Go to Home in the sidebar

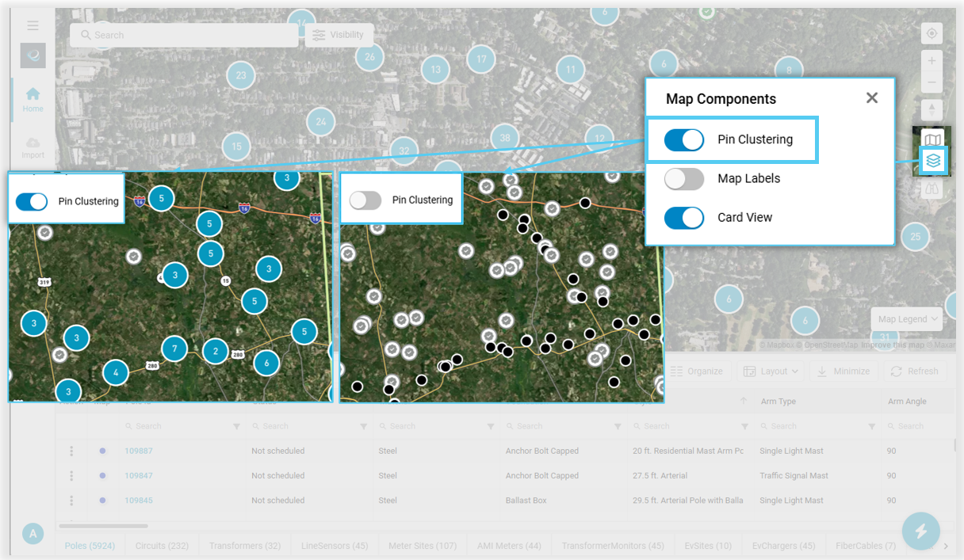coord(33,99)
